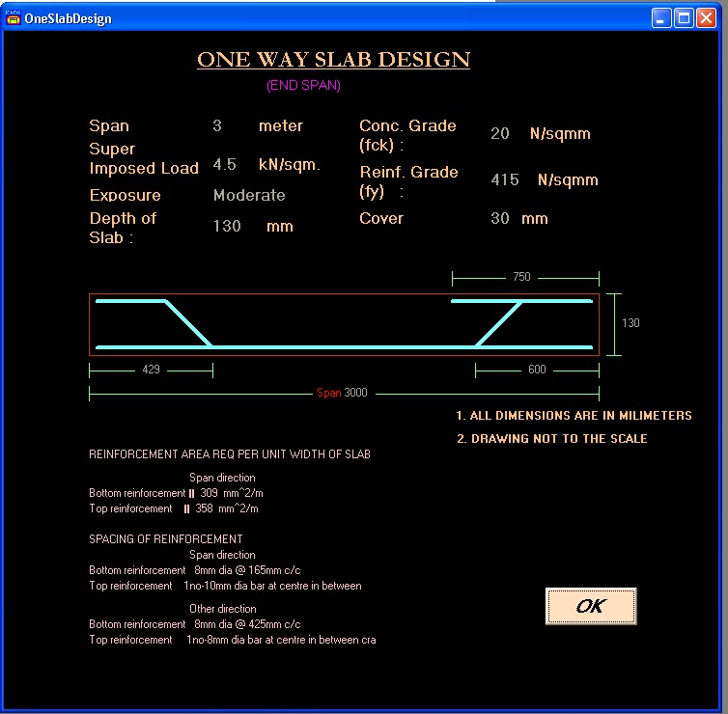Click the Top reinforcement 358 mm^2/m value
728x714 pixels.
[227, 508]
